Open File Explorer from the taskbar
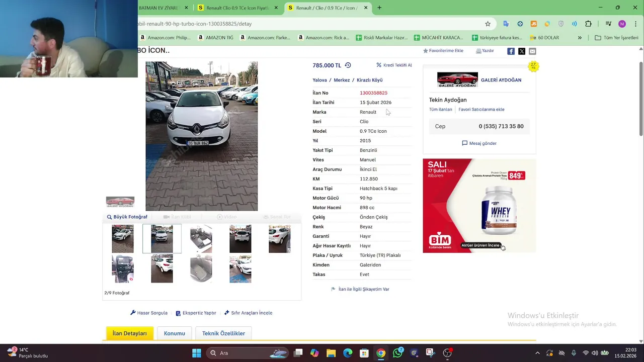The height and width of the screenshot is (362, 644). click(331, 353)
